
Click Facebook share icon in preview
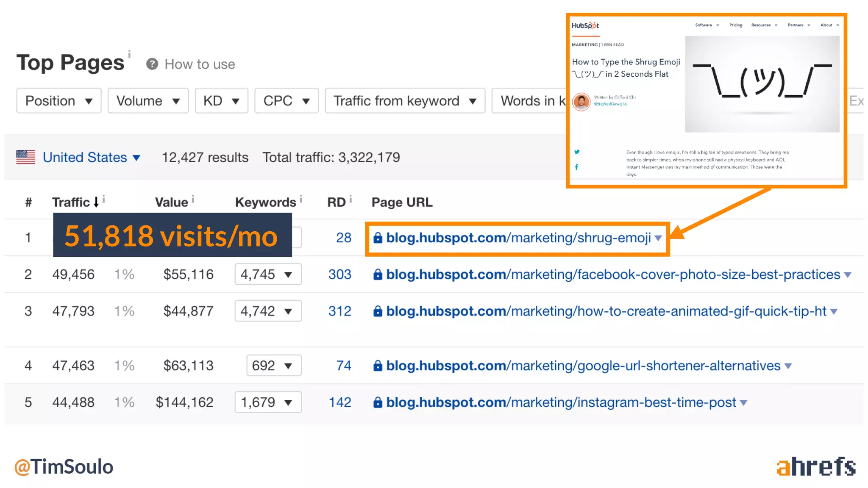[576, 167]
